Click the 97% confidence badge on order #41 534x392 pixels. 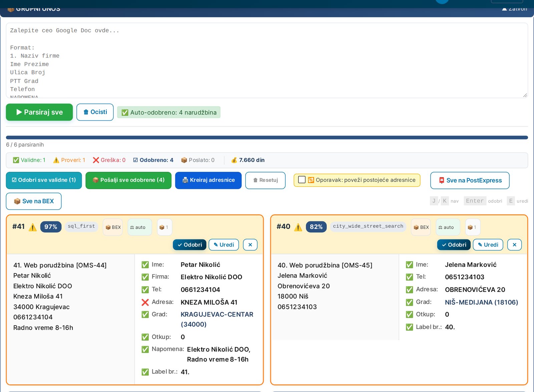[x=51, y=227]
